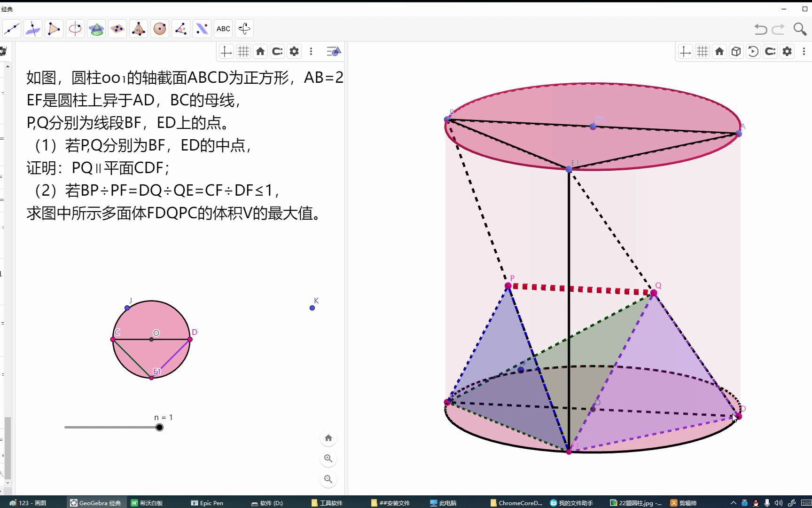
Task: Open the Text (ABC) tool
Action: click(223, 29)
